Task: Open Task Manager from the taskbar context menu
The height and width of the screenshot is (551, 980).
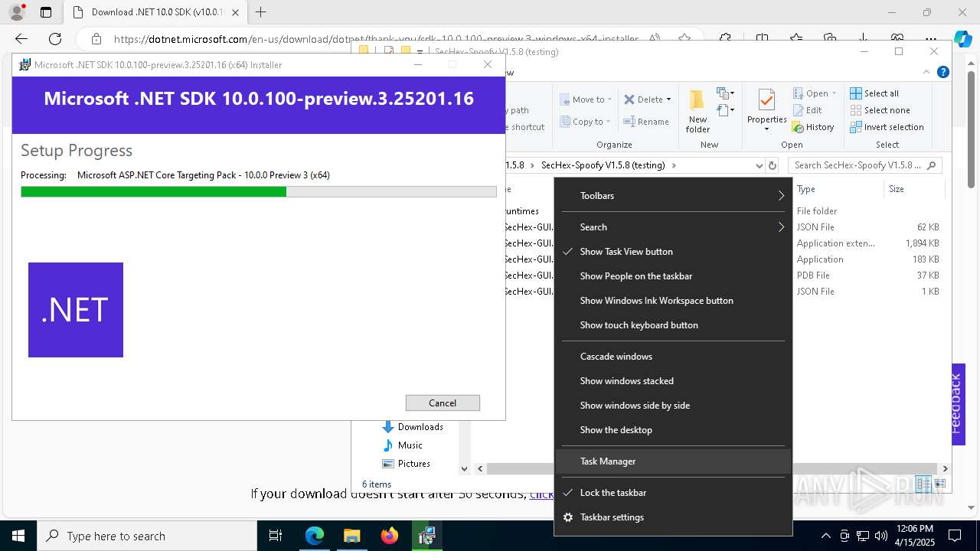Action: 674,461
